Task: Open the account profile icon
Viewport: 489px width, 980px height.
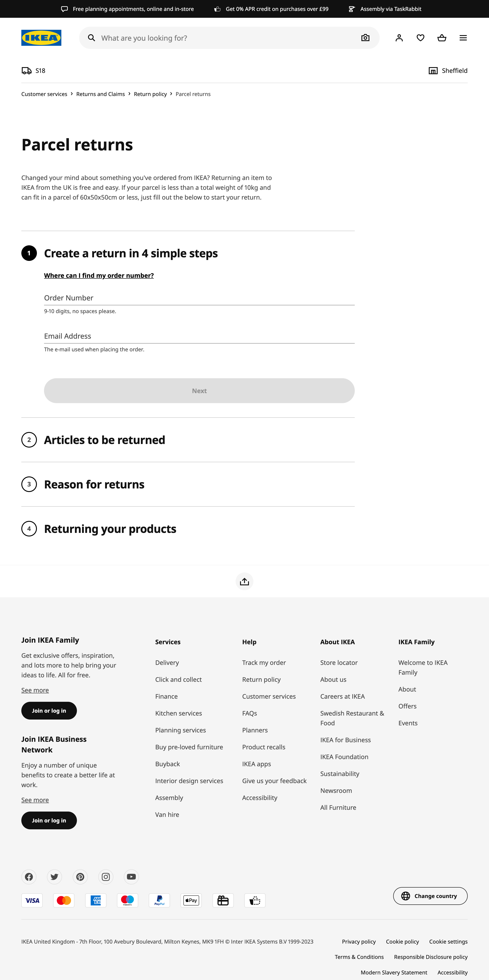Action: tap(399, 38)
